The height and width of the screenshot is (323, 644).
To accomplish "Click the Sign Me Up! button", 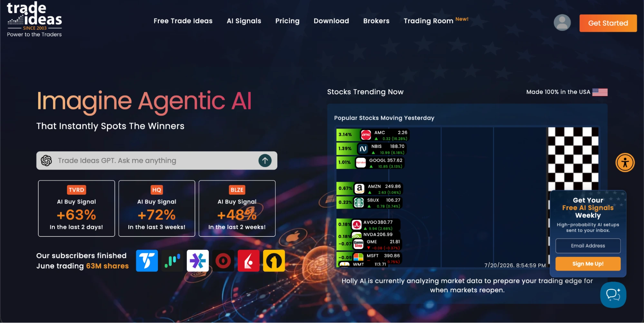I will tap(588, 264).
